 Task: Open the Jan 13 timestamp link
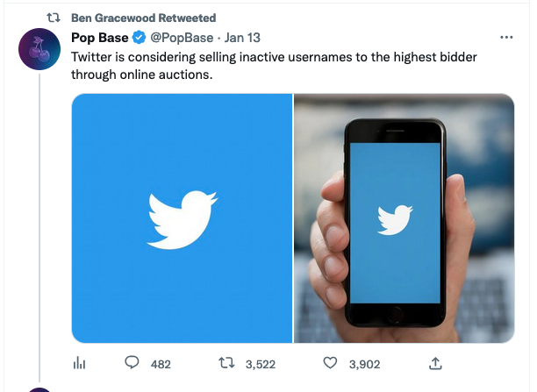[x=242, y=38]
